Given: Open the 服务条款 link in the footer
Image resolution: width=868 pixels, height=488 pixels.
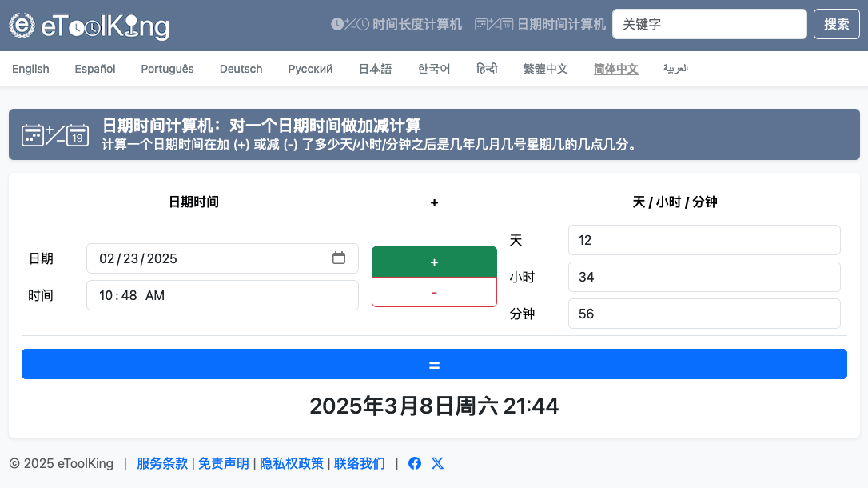Looking at the screenshot, I should pyautogui.click(x=162, y=463).
